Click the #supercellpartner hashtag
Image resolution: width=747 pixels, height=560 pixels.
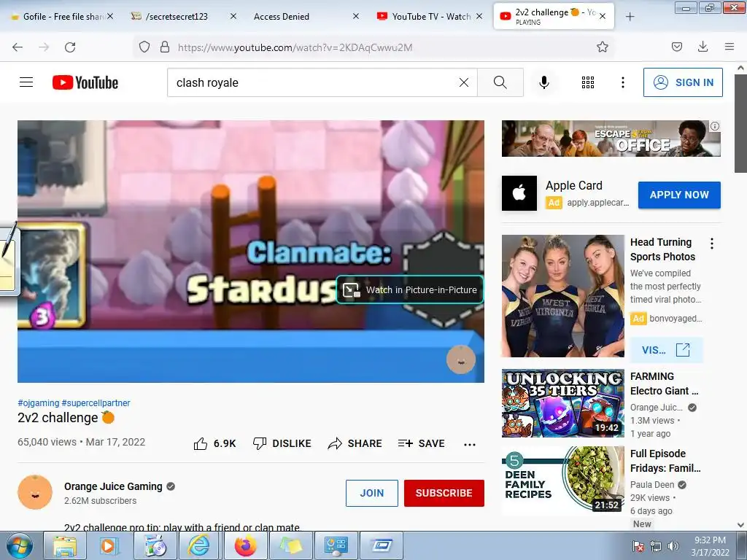pyautogui.click(x=96, y=402)
